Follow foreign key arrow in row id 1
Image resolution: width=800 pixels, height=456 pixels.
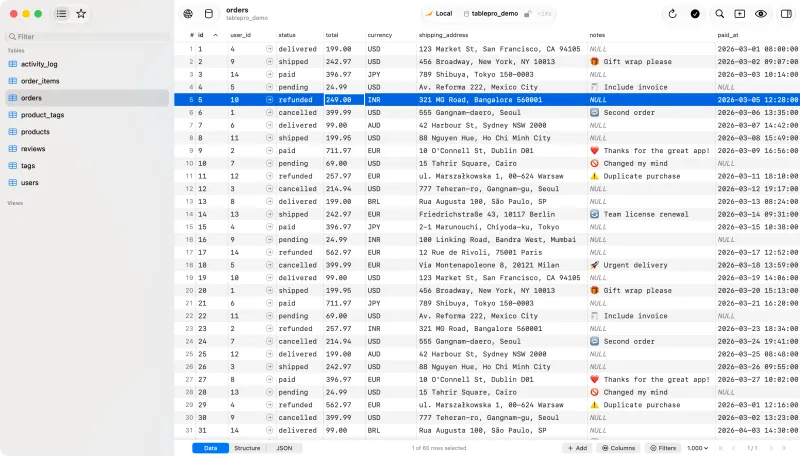point(269,49)
